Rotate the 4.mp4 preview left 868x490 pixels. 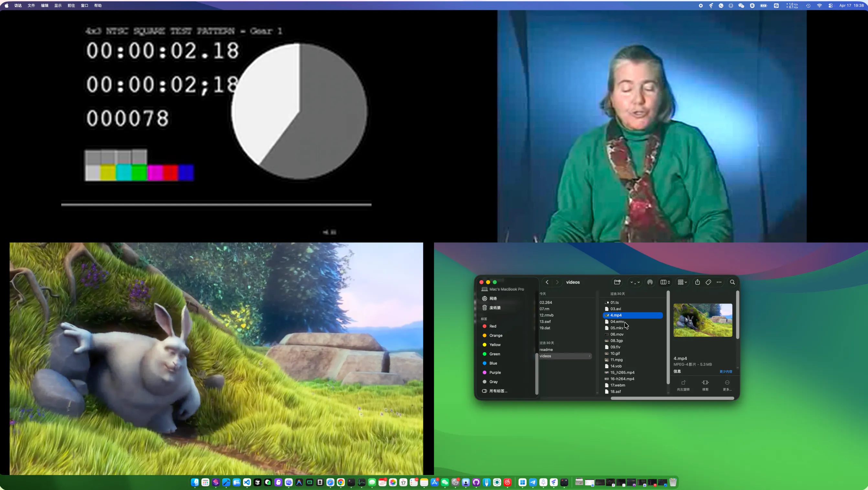(x=683, y=385)
